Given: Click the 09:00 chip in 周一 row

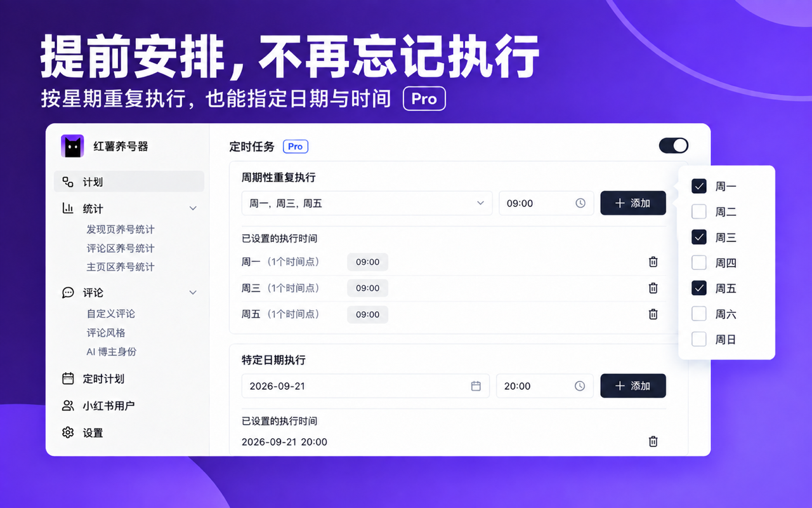Looking at the screenshot, I should [367, 262].
